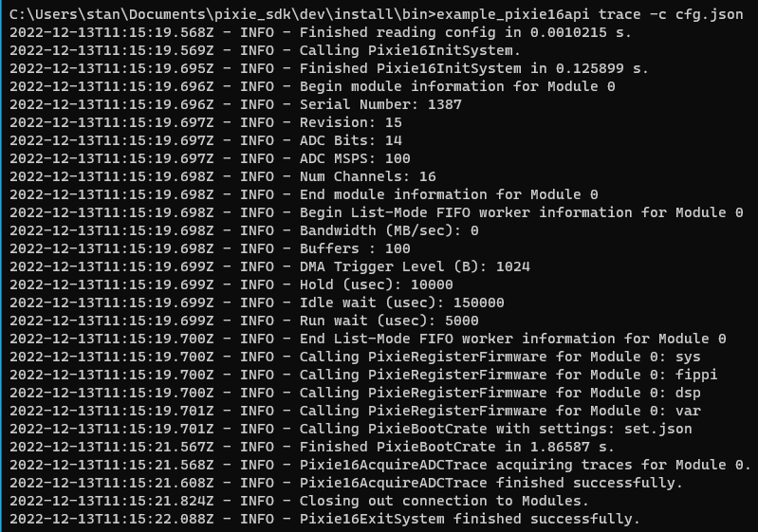
Task: Click the command line 'example_pixie16api trace -c cfg.json'
Action: point(590,14)
